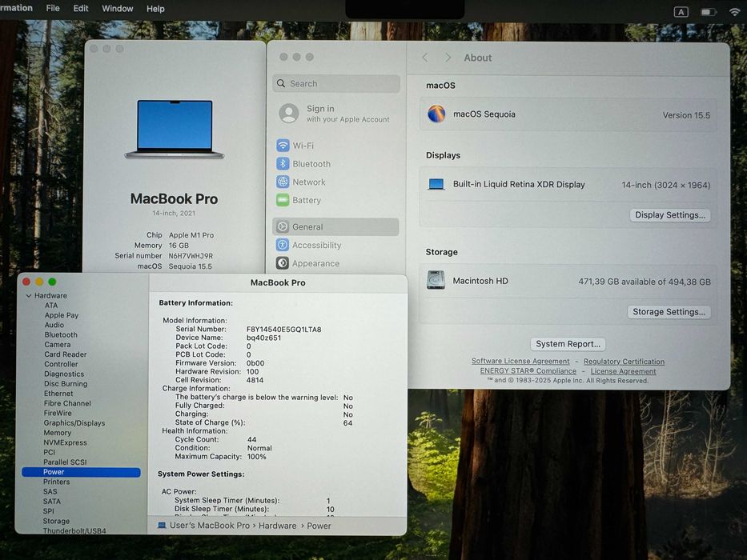Go forward using the right chevron

point(448,58)
